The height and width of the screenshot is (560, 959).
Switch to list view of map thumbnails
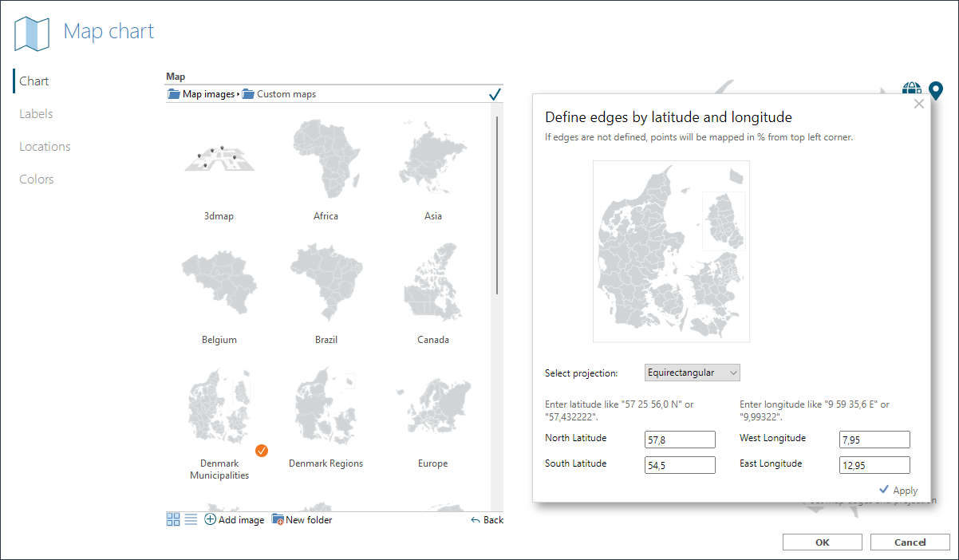coord(190,519)
